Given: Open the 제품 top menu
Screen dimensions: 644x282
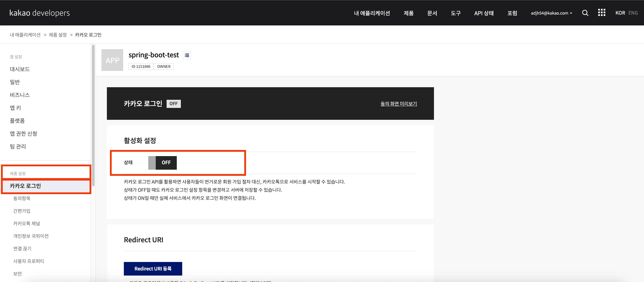Looking at the screenshot, I should [x=409, y=13].
